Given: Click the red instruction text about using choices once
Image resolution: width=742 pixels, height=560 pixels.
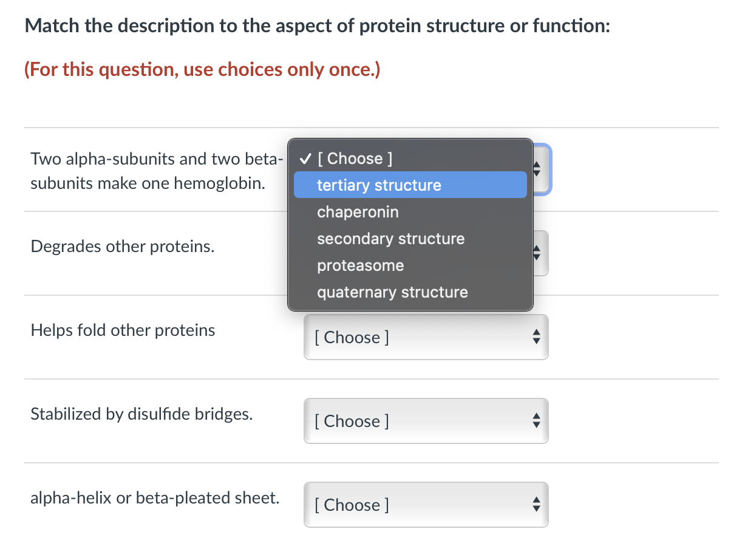Looking at the screenshot, I should tap(202, 69).
